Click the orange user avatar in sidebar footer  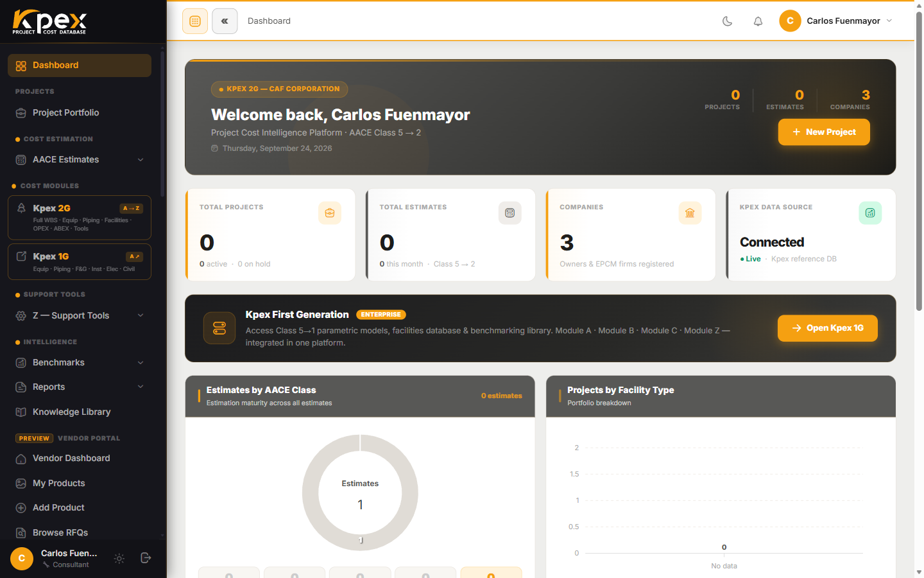(22, 559)
